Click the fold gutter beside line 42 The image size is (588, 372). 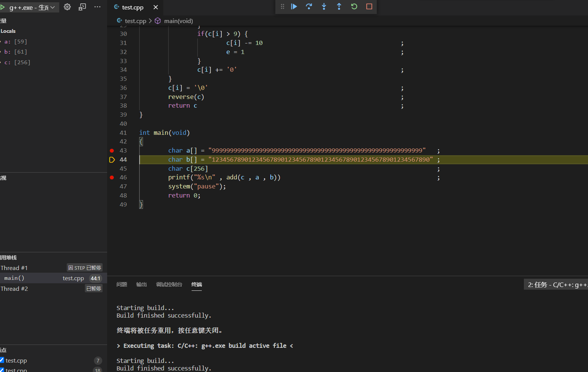click(x=133, y=142)
